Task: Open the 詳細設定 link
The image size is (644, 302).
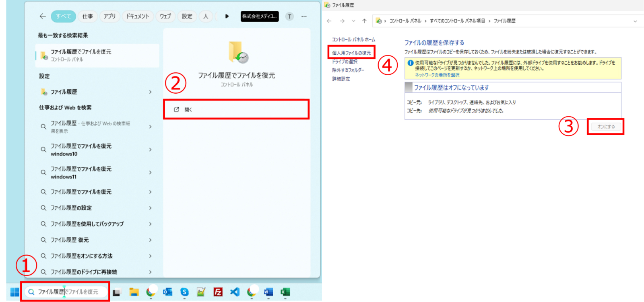Action: (x=341, y=79)
